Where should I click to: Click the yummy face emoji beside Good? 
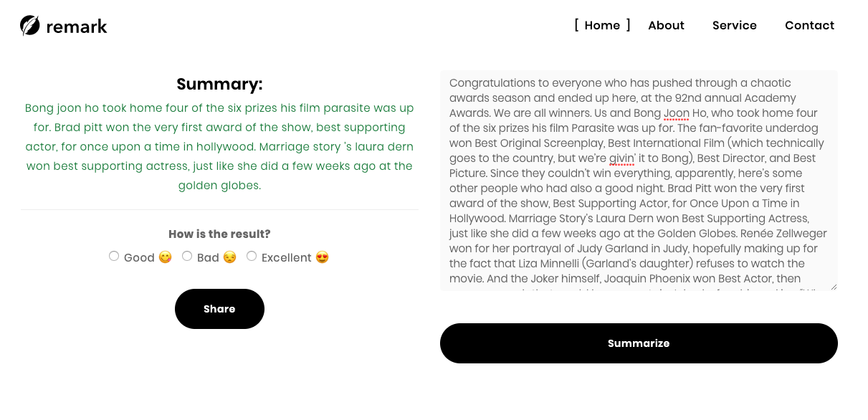[x=166, y=257]
